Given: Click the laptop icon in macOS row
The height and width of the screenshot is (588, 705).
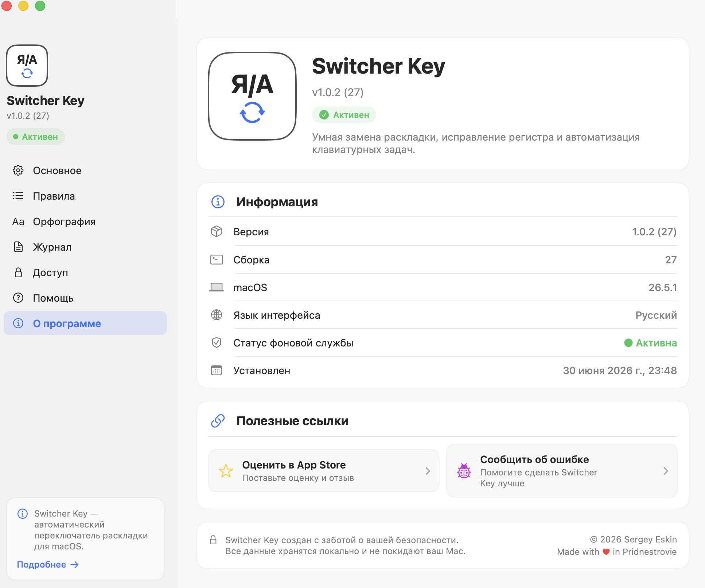Looking at the screenshot, I should click(217, 287).
